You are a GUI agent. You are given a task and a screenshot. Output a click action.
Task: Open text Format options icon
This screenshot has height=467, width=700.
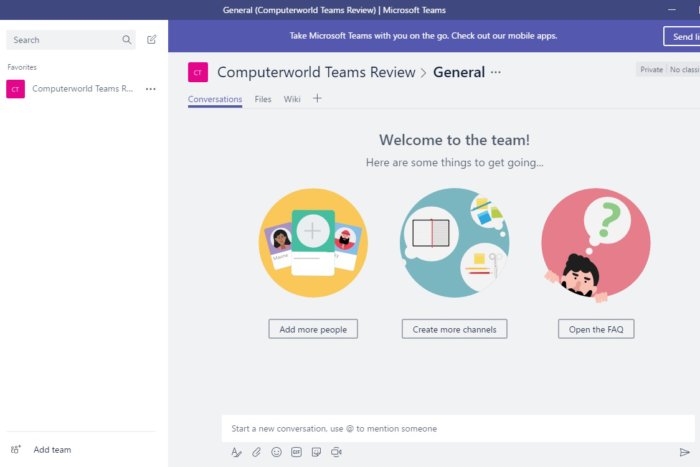point(237,452)
